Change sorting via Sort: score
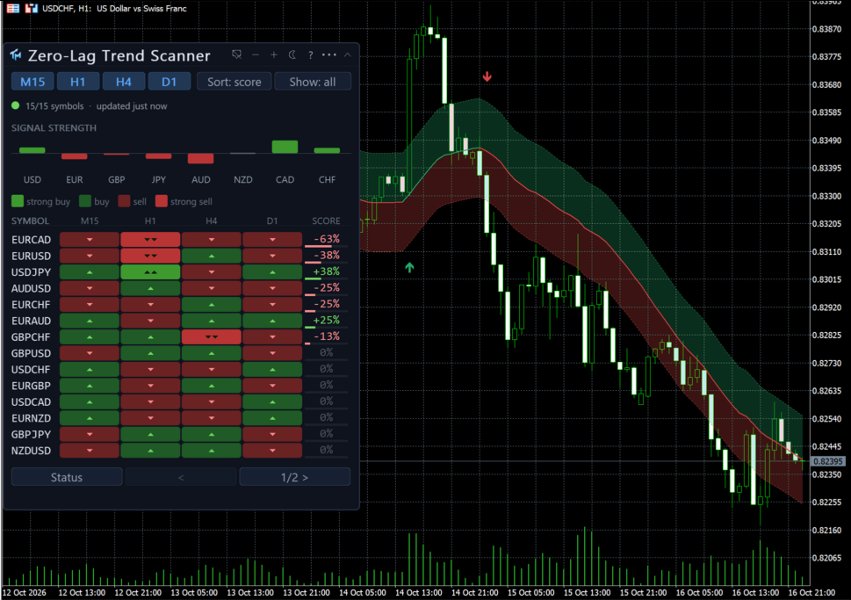This screenshot has height=600, width=851. click(234, 82)
